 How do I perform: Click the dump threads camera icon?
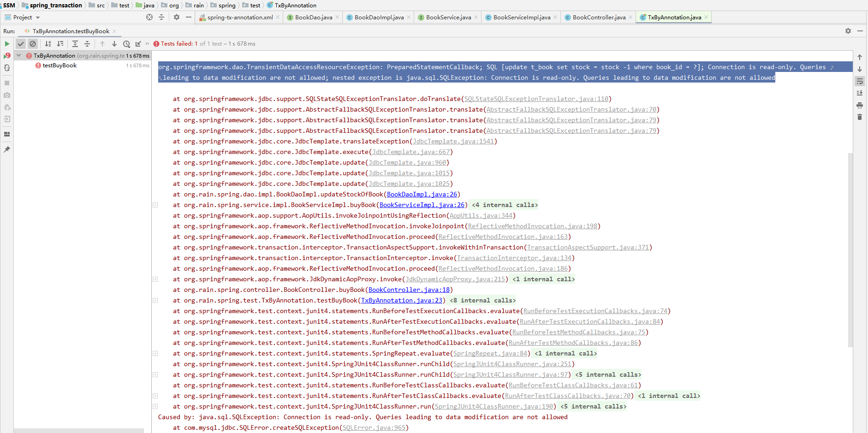pos(7,95)
